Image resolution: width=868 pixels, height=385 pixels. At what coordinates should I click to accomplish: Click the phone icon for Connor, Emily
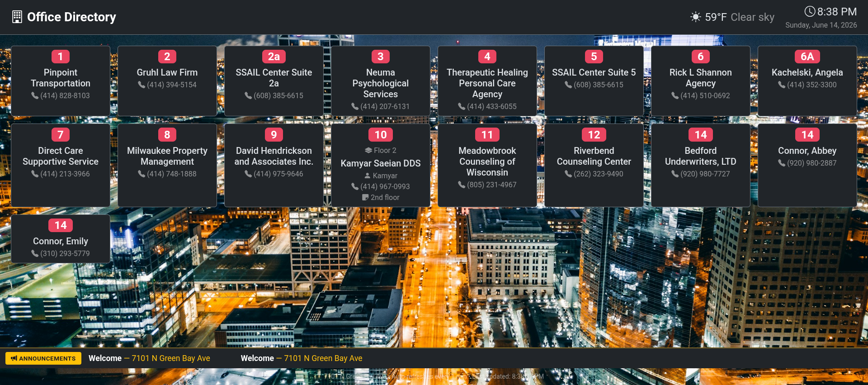click(x=35, y=253)
